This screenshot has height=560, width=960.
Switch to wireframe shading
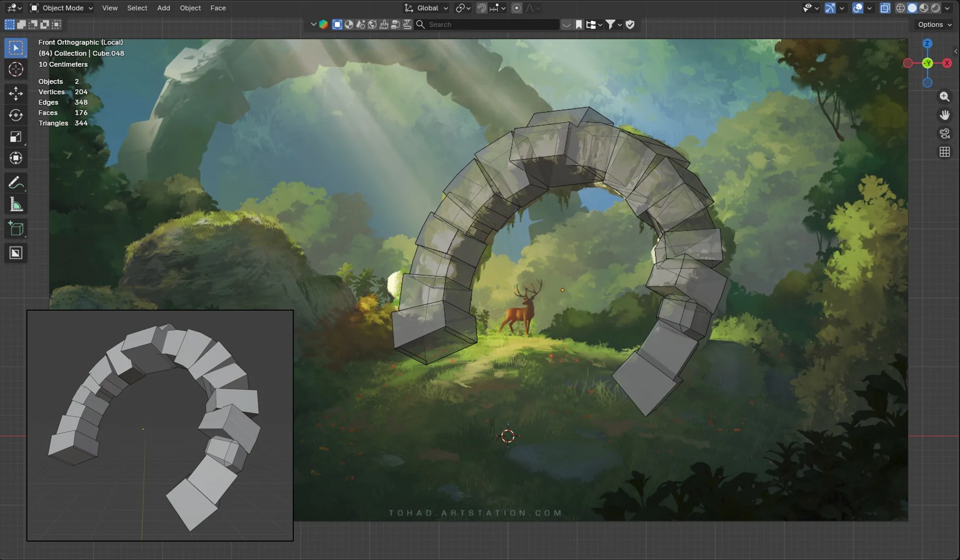[x=900, y=8]
